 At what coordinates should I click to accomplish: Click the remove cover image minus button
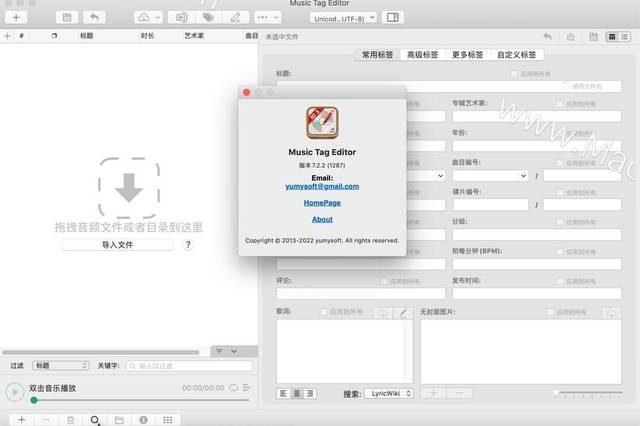tap(460, 393)
